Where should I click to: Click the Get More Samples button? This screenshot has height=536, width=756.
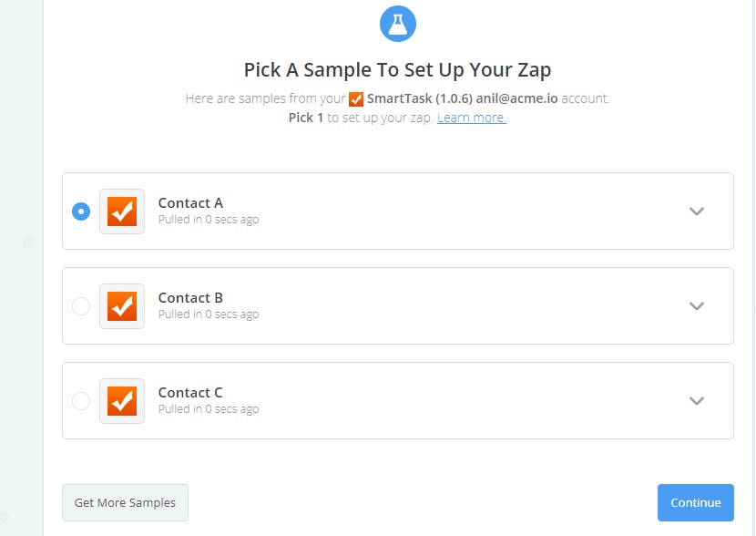(125, 502)
